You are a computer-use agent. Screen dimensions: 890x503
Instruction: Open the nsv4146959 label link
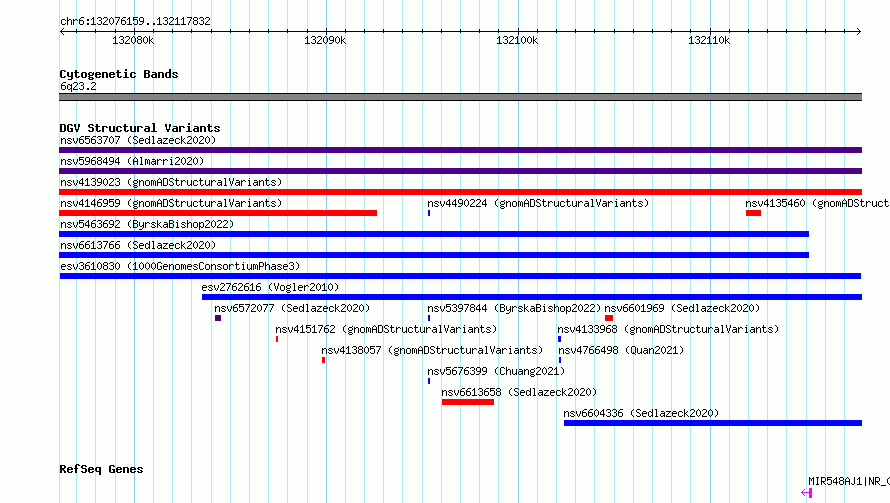coord(171,203)
